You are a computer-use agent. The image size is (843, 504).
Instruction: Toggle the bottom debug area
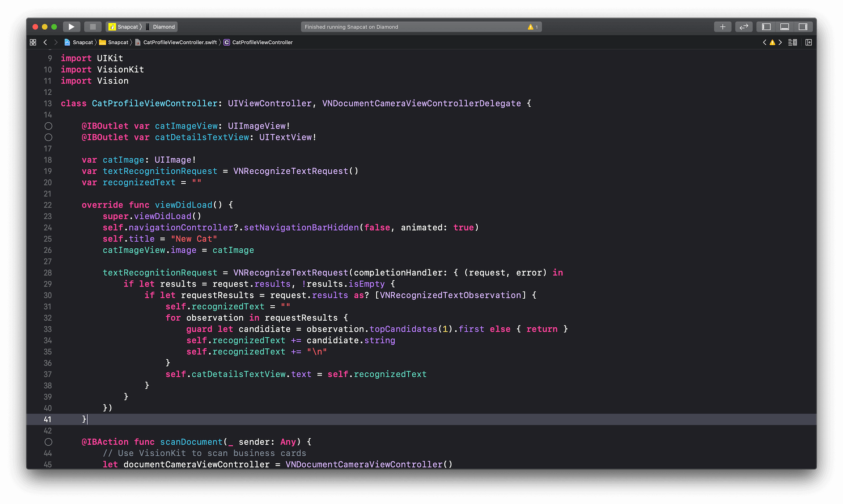tap(784, 26)
